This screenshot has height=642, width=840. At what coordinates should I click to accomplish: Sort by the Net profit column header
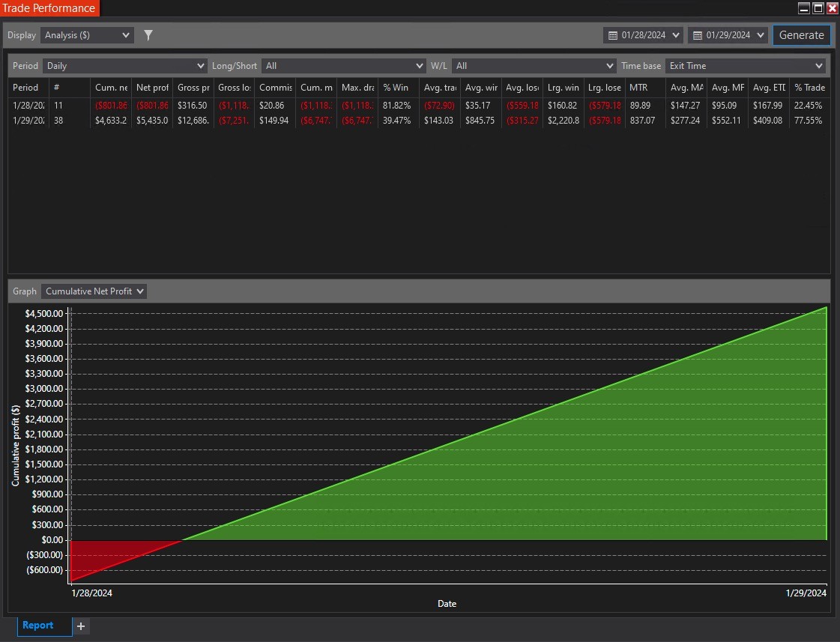[x=152, y=88]
